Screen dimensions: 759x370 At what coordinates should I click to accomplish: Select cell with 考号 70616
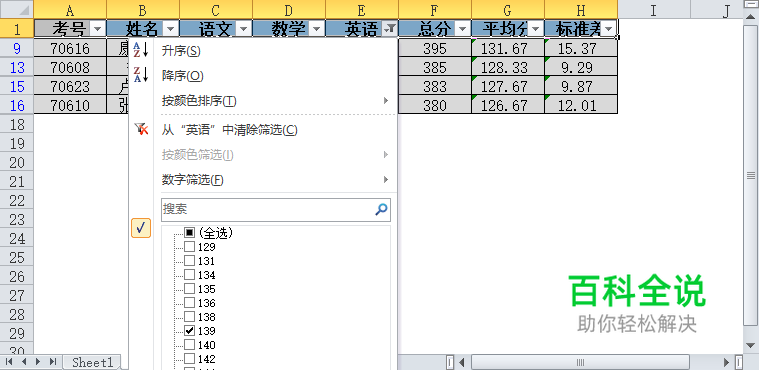[70, 48]
